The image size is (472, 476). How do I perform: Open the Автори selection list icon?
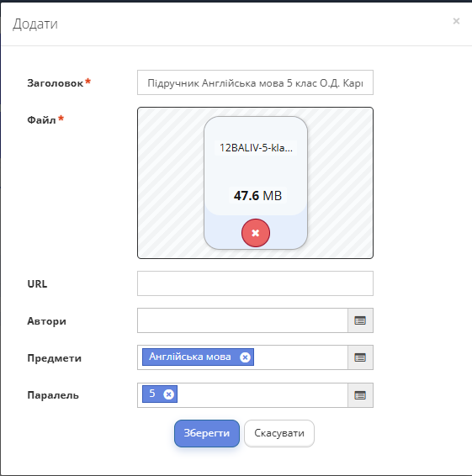point(360,320)
